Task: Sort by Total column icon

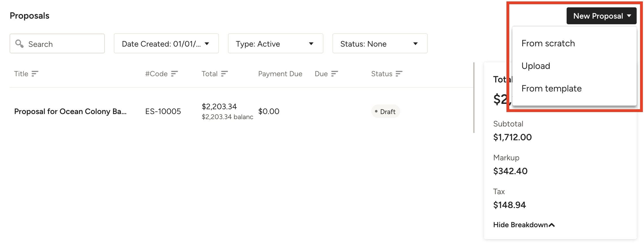Action: (224, 74)
